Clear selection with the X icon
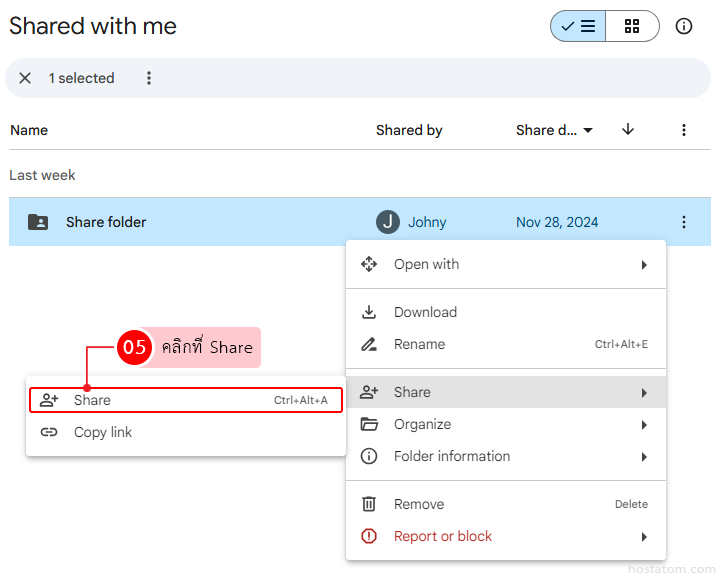The height and width of the screenshot is (577, 720). click(x=25, y=78)
